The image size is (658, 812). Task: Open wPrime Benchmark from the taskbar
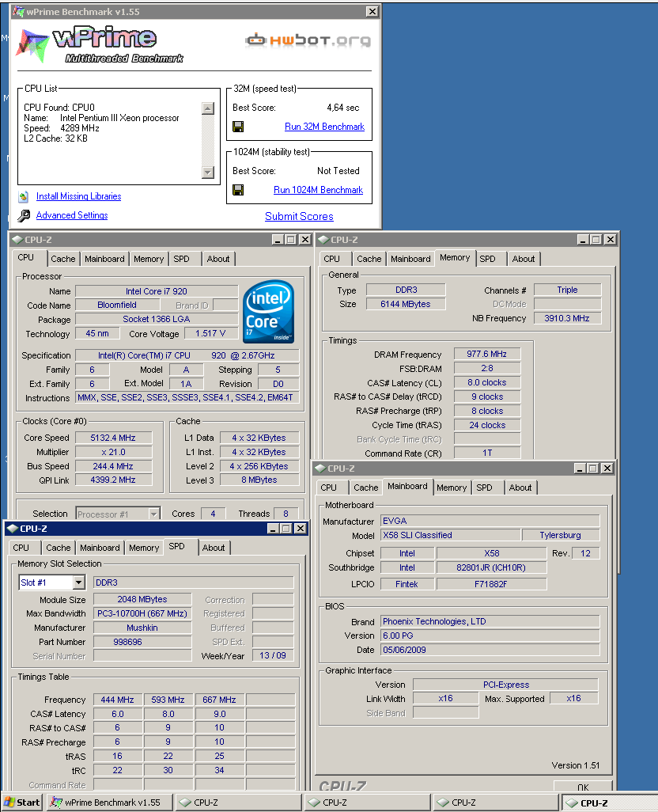tap(110, 803)
